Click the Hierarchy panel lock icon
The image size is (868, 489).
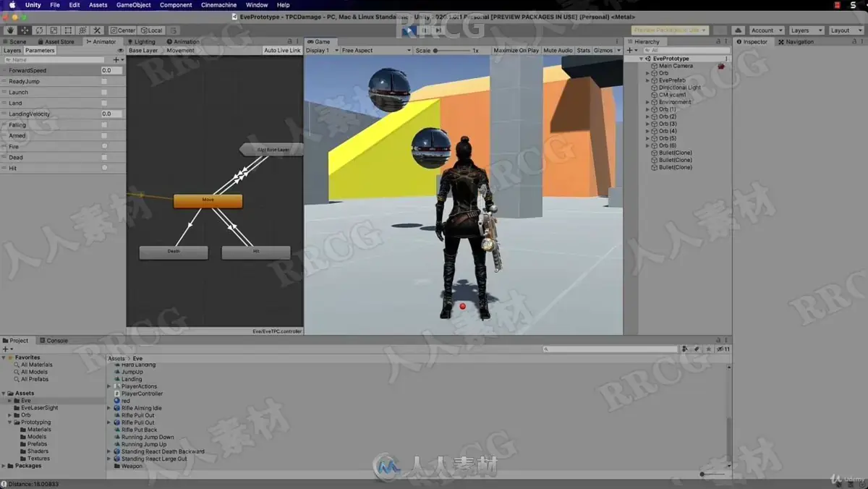tap(719, 41)
